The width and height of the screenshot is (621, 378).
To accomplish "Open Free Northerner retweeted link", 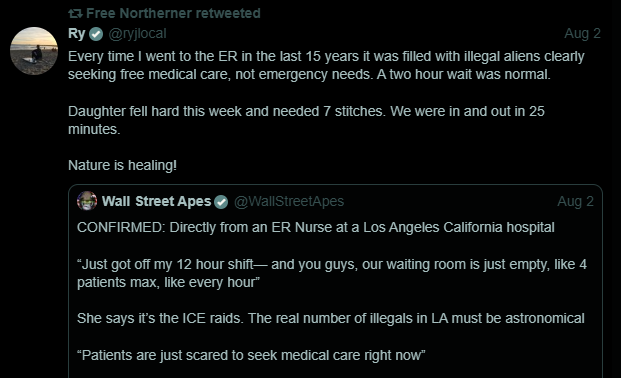I will pos(173,13).
